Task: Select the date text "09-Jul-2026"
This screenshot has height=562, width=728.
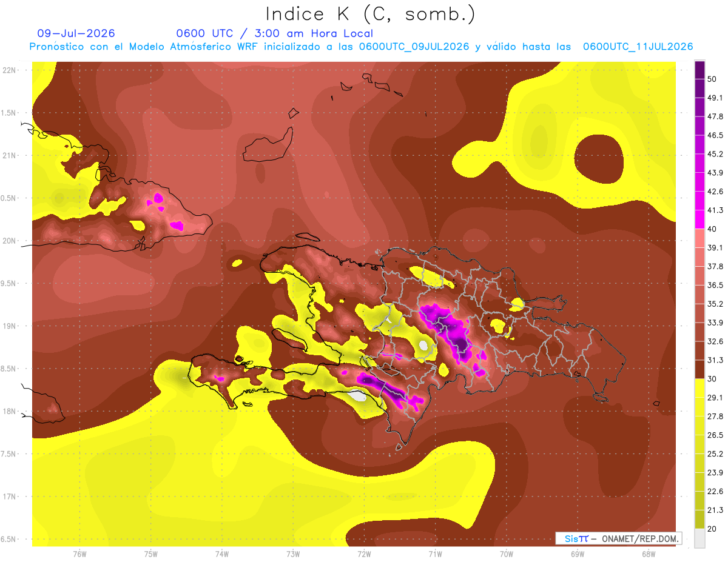Action: [76, 33]
